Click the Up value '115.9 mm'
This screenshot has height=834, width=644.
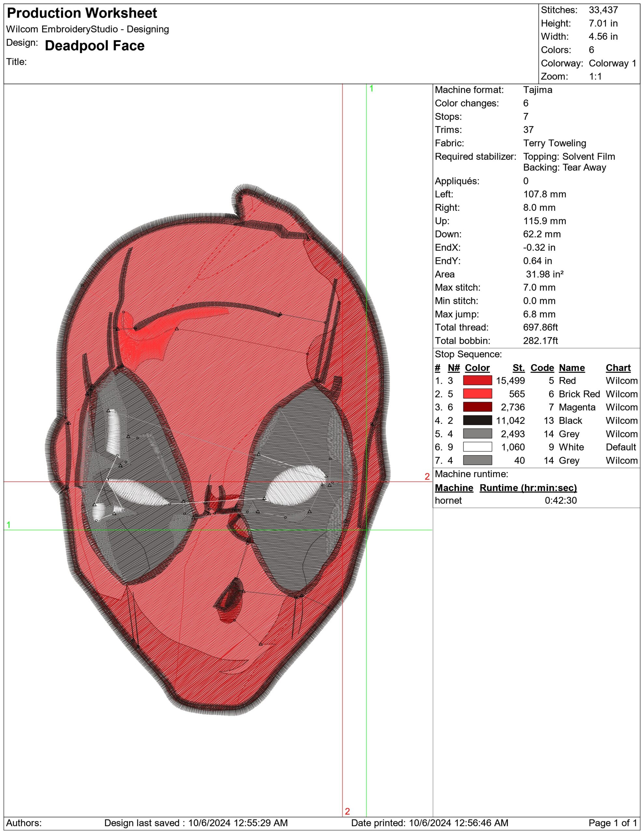coord(544,221)
